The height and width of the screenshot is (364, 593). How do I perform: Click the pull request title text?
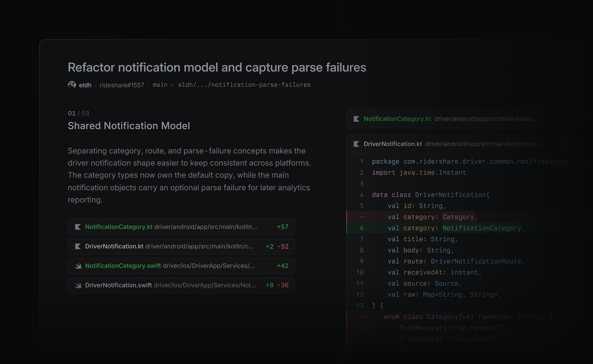[217, 68]
